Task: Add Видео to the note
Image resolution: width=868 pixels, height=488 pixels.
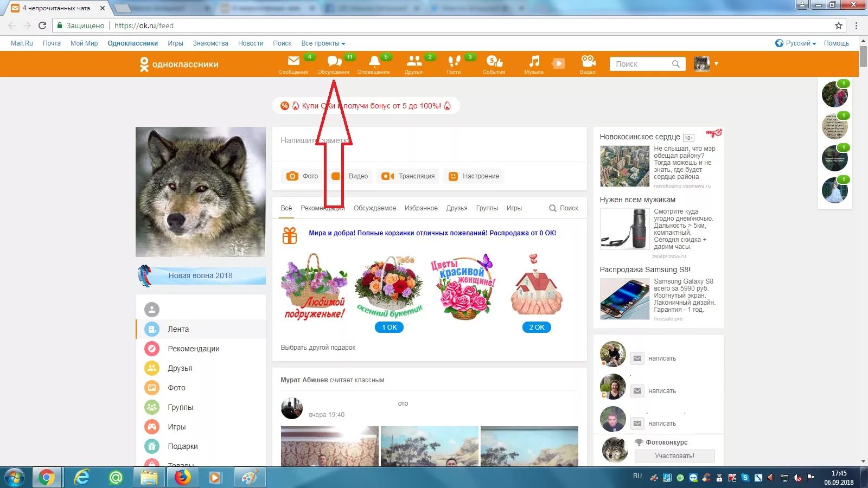Action: click(350, 176)
